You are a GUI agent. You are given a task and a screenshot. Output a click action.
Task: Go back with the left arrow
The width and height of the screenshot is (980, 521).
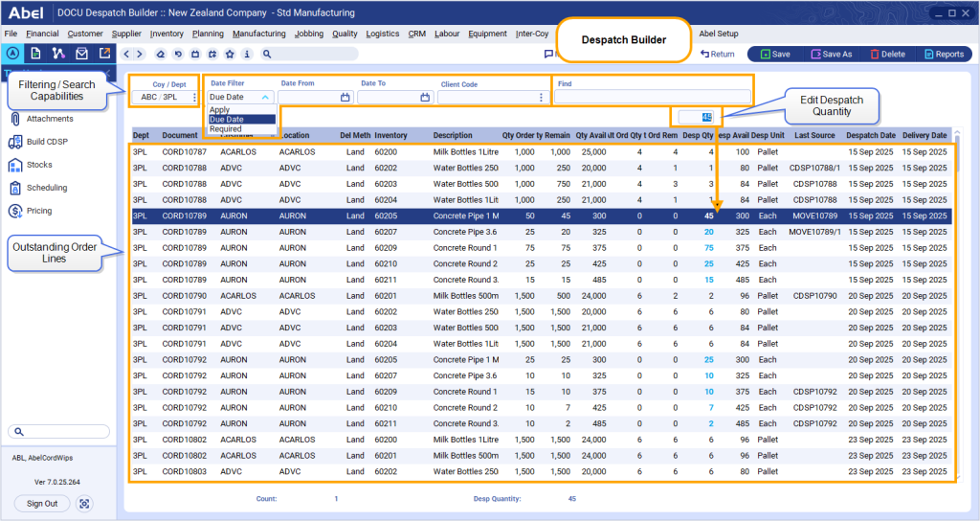point(127,55)
